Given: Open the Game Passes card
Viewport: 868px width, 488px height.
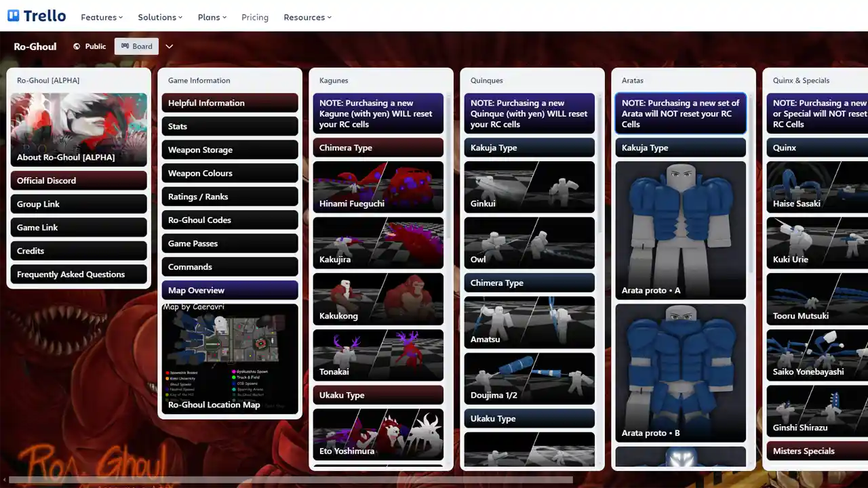Looking at the screenshot, I should click(x=230, y=243).
